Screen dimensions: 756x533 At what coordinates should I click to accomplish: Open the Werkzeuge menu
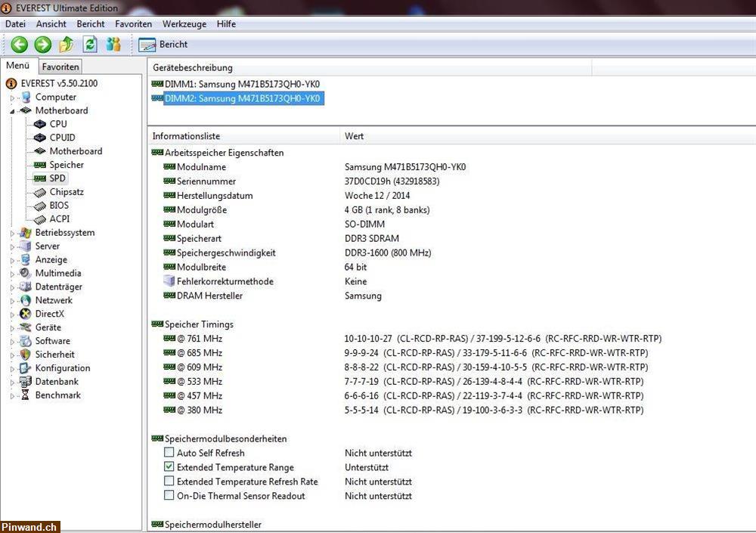pyautogui.click(x=184, y=23)
